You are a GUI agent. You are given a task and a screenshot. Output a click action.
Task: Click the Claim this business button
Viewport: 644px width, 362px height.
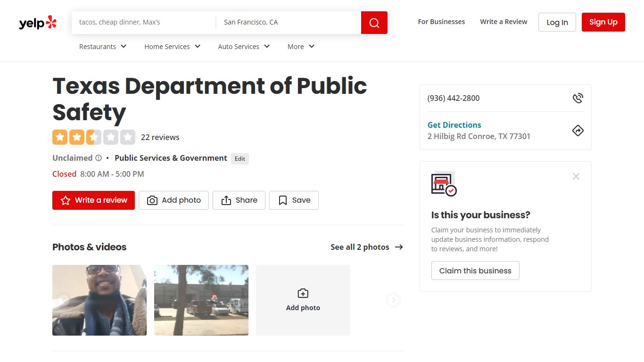475,271
